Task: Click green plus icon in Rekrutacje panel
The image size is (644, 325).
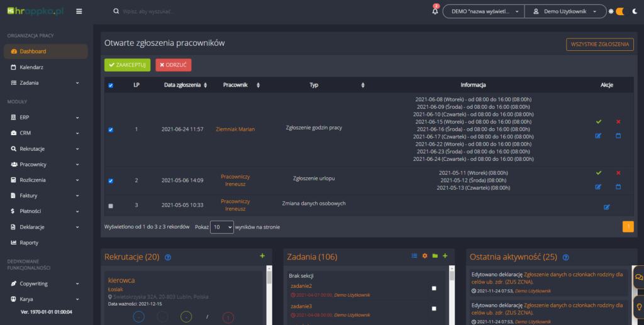Action: 262,256
